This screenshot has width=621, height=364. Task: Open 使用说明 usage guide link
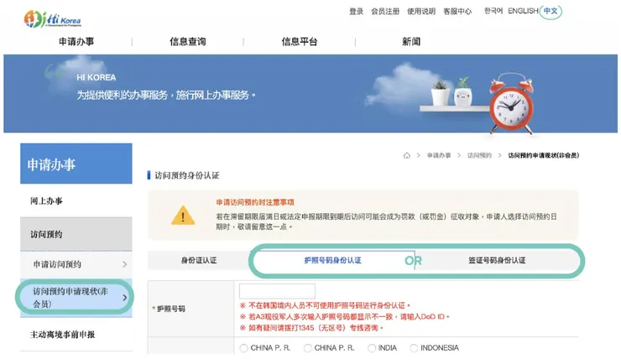[x=421, y=11]
